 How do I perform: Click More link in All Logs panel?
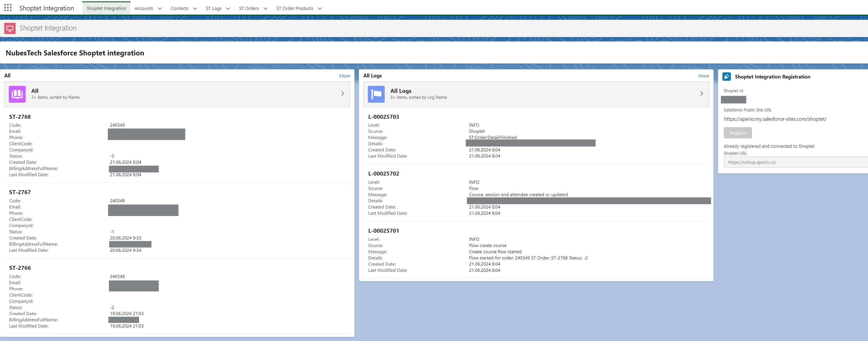point(704,76)
